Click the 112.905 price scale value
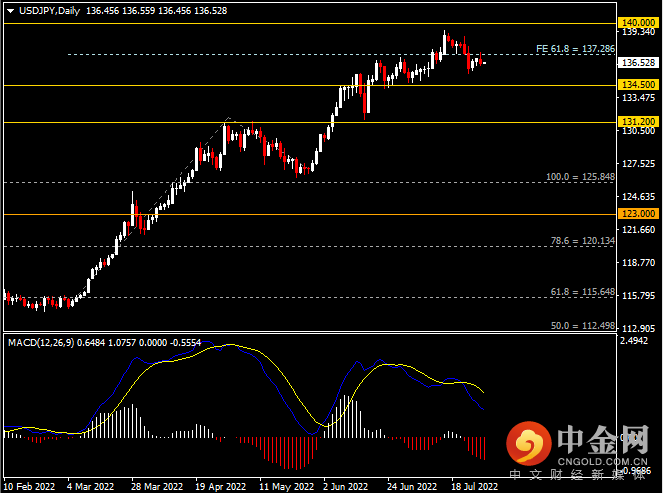Image resolution: width=663 pixels, height=493 pixels. (638, 329)
